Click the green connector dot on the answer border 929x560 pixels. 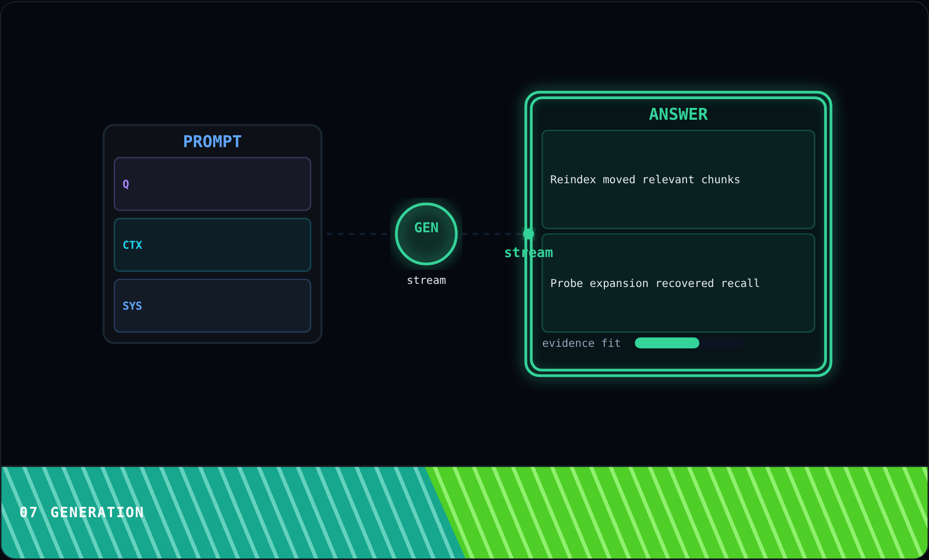point(528,234)
